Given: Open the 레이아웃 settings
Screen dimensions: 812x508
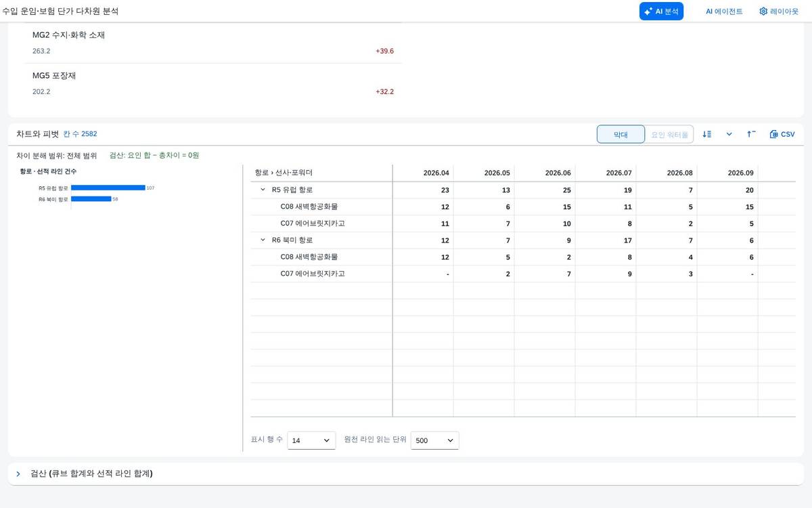Looking at the screenshot, I should coord(778,12).
